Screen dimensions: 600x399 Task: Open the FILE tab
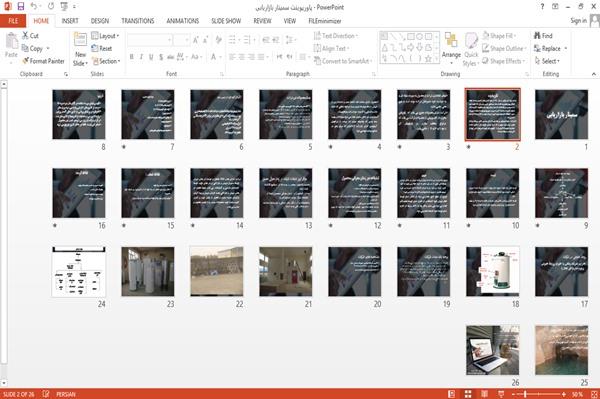[x=13, y=21]
